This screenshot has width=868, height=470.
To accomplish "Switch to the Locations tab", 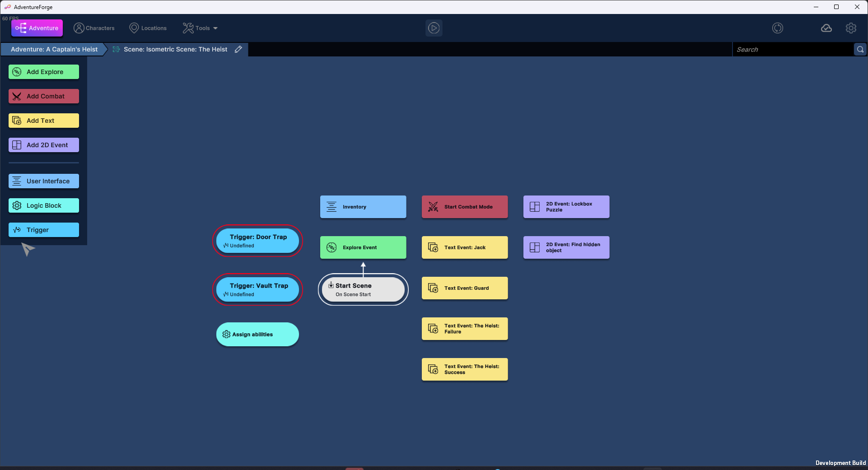I will point(148,28).
